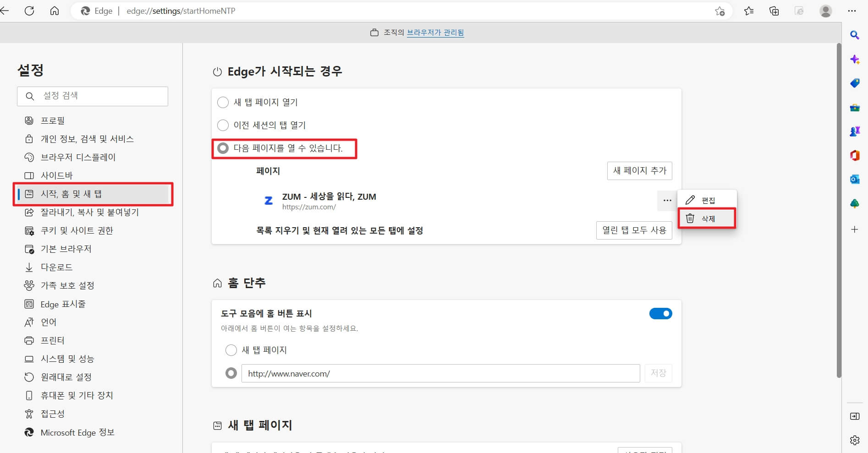Open the page options menu for ZUM
868x453 pixels.
(x=667, y=201)
